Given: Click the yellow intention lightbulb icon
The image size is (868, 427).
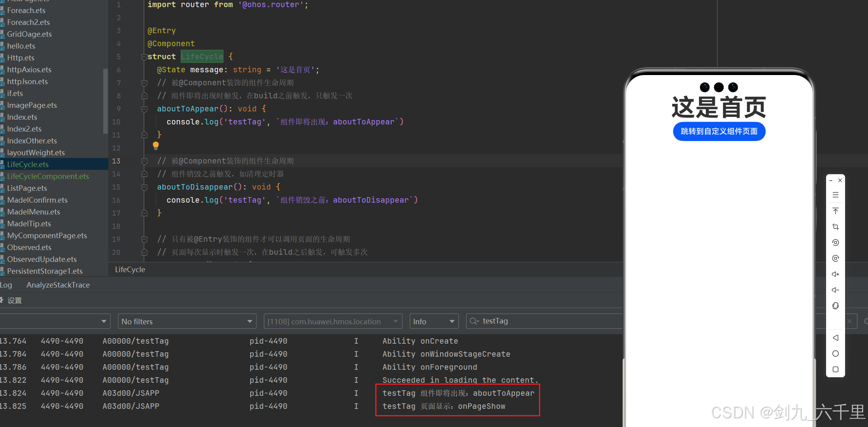Looking at the screenshot, I should point(156,146).
